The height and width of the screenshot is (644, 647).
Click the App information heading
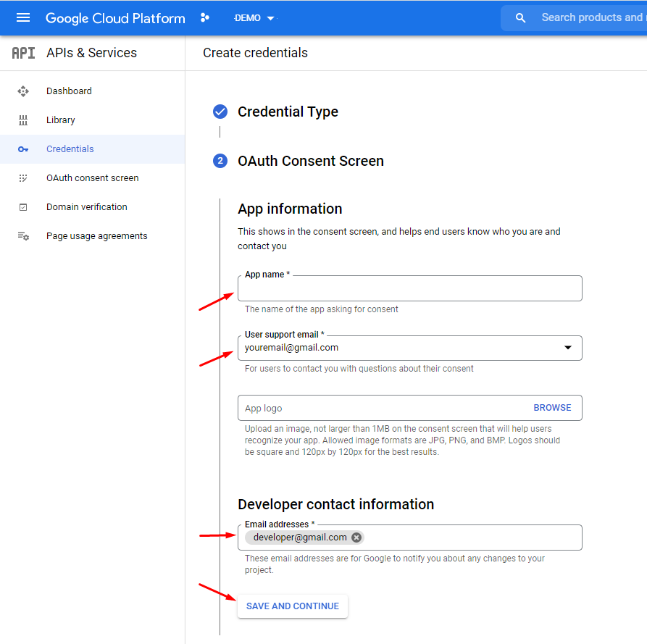[290, 209]
